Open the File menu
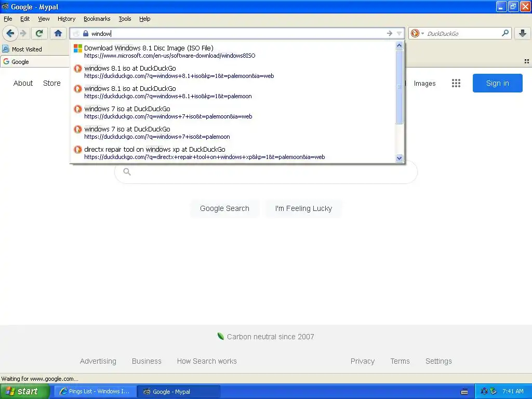This screenshot has width=532, height=399. click(8, 19)
